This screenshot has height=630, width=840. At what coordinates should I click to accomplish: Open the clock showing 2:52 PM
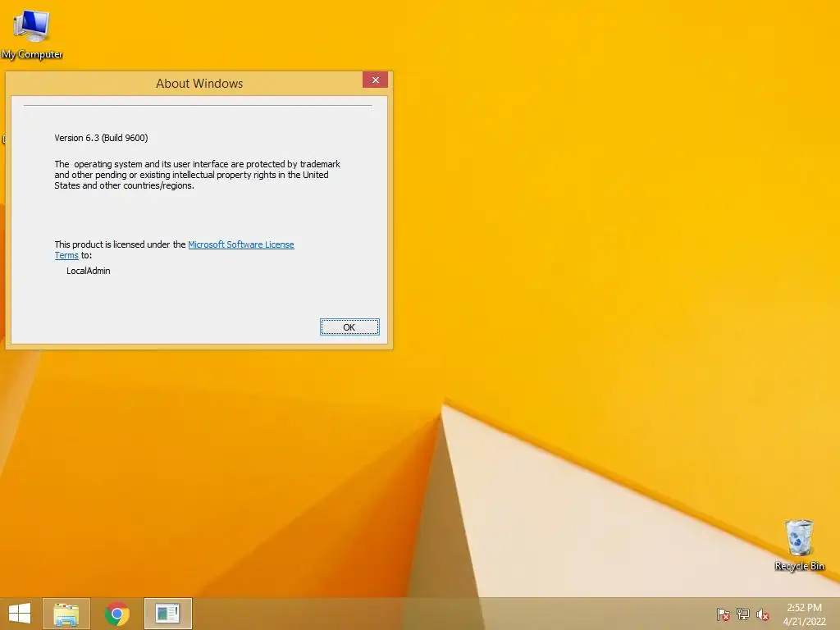tap(804, 608)
